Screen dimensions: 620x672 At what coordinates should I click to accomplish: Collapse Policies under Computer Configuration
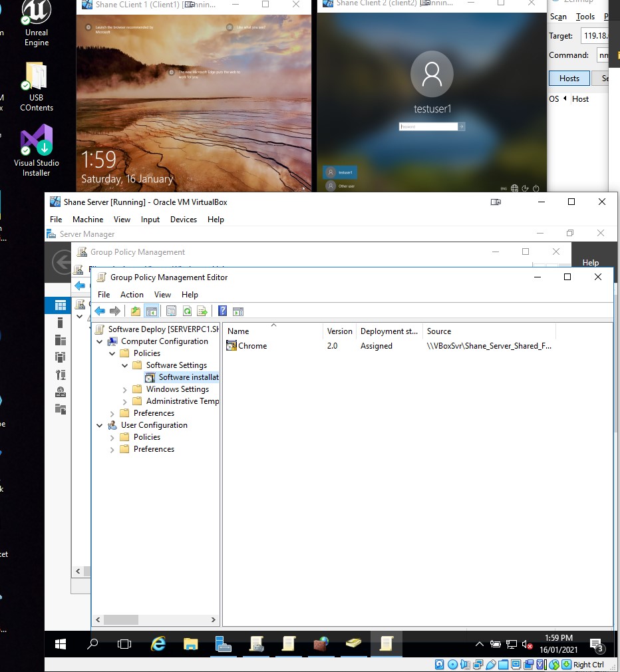coord(112,353)
